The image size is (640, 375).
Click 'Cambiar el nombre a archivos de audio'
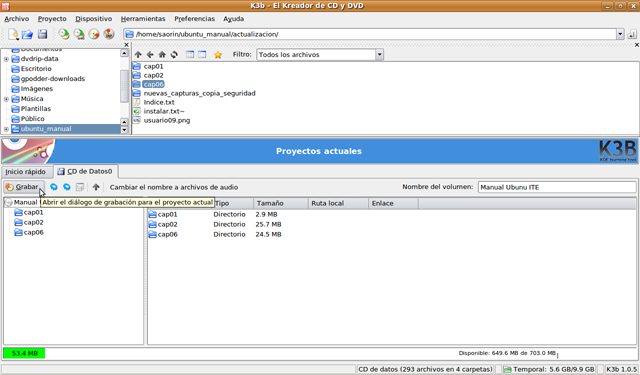(x=174, y=187)
